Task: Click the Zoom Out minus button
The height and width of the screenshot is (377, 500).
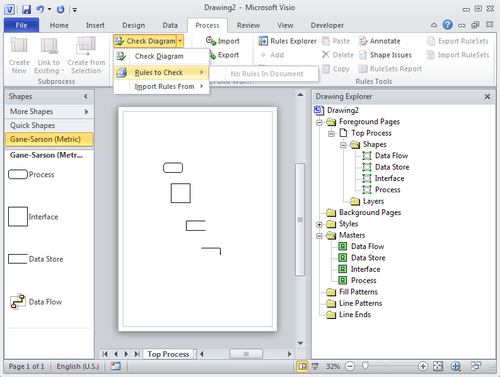Action: (x=350, y=366)
